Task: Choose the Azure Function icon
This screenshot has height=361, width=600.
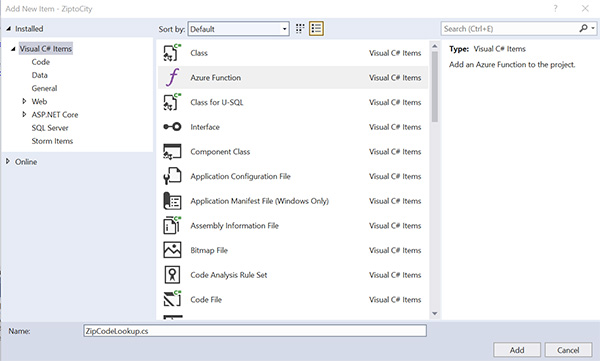Action: [x=173, y=77]
